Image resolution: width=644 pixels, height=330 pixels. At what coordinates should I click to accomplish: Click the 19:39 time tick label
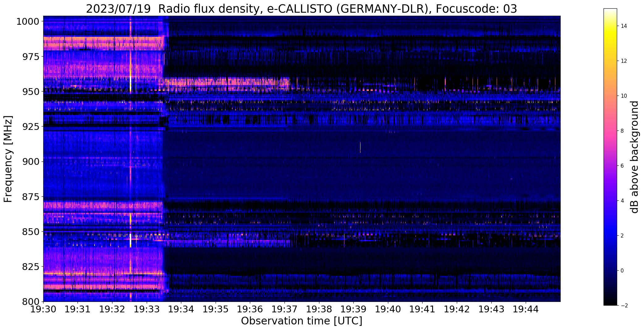click(x=354, y=309)
